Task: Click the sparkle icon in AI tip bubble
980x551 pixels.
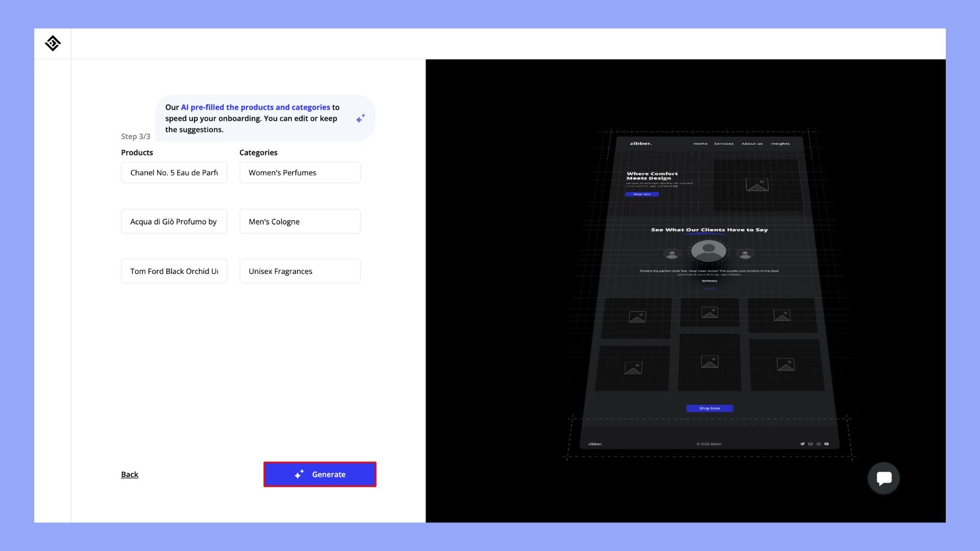Action: pos(360,118)
